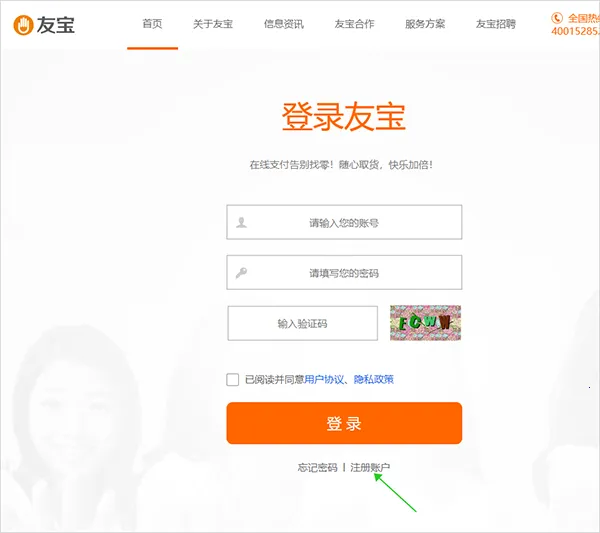This screenshot has height=533, width=600.
Task: Focus the password input field
Action: click(x=344, y=272)
